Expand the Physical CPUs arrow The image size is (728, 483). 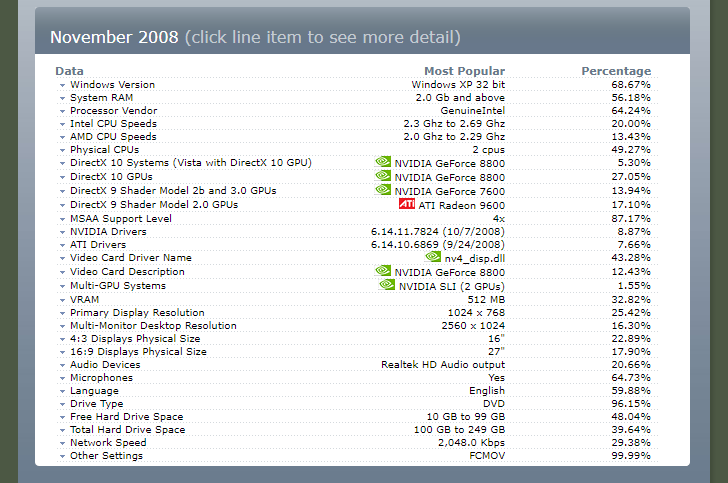[62, 150]
